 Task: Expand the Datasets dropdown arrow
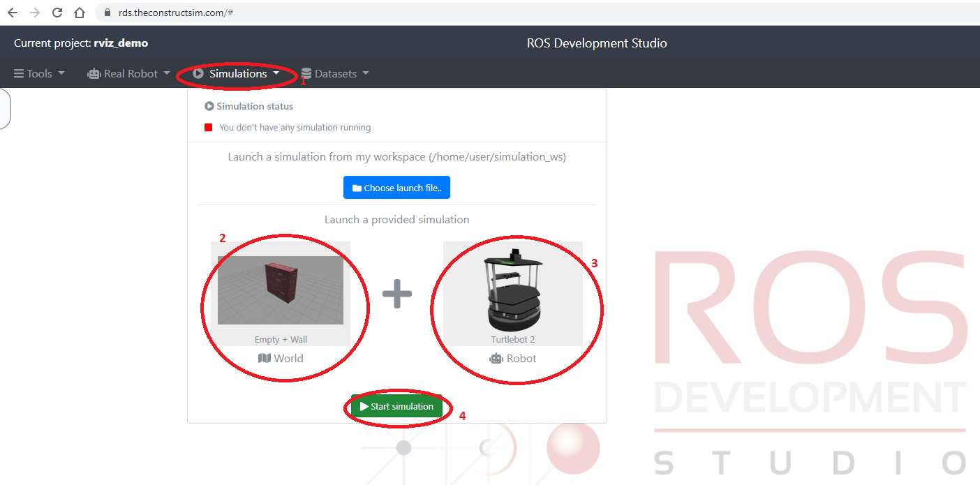click(x=366, y=73)
